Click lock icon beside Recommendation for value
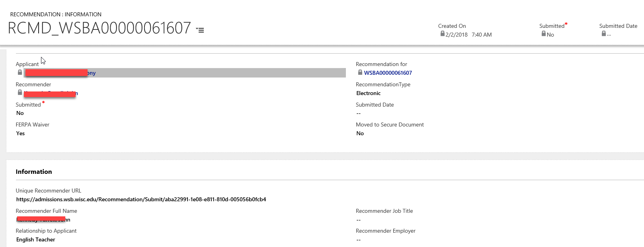The height and width of the screenshot is (247, 644). pos(360,72)
